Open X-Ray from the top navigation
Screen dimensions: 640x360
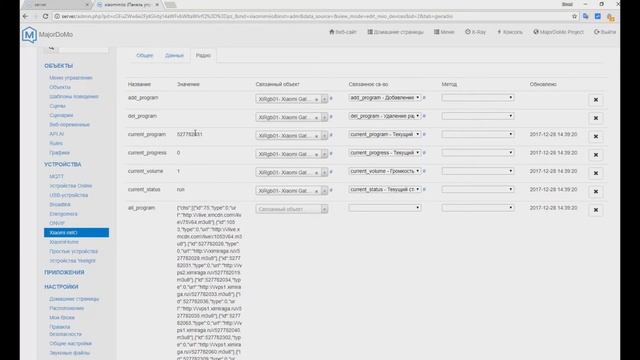click(x=476, y=32)
